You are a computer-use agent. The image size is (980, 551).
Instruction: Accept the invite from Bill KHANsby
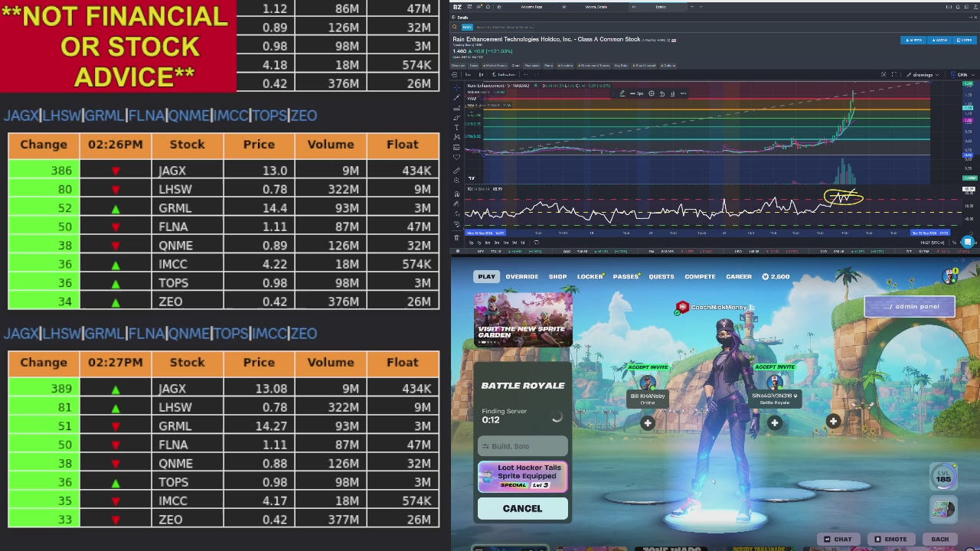[648, 367]
